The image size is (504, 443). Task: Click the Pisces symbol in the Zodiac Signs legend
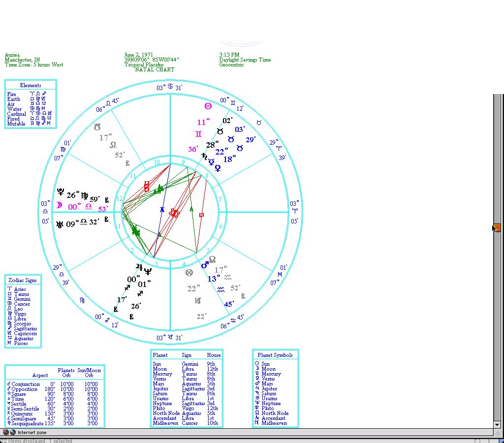coord(10,343)
